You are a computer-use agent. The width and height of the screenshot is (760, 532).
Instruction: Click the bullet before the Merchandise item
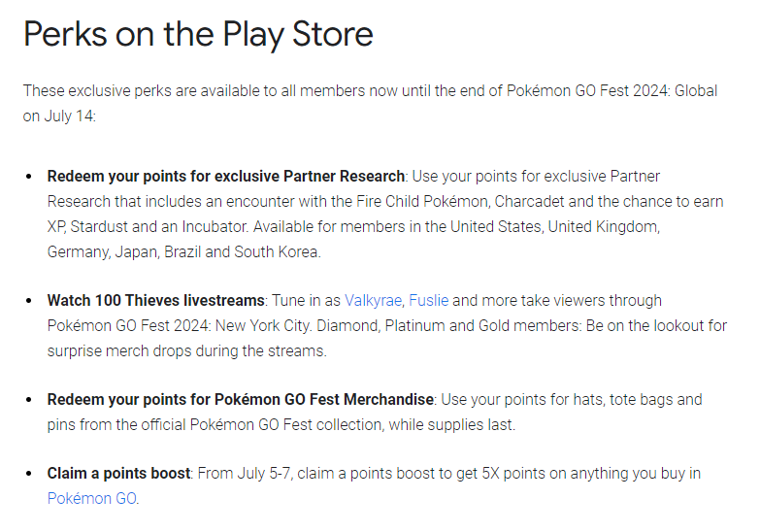tap(31, 400)
